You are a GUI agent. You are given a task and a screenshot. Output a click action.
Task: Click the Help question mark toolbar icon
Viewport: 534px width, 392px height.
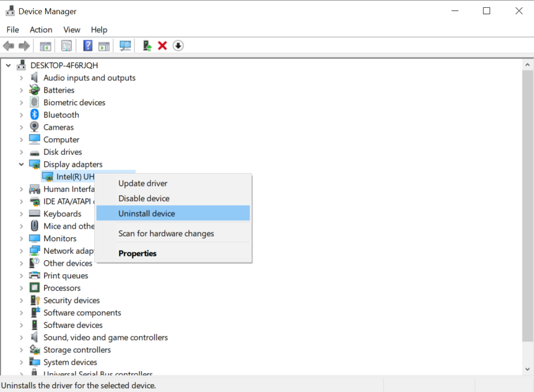pos(88,46)
